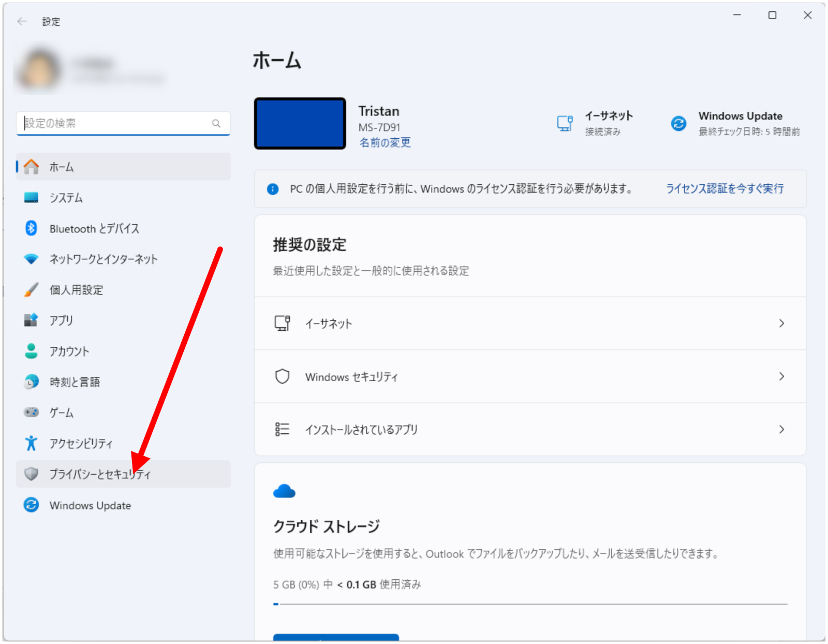Go to 個人用設定 in the sidebar
Image resolution: width=828 pixels, height=644 pixels.
(76, 290)
